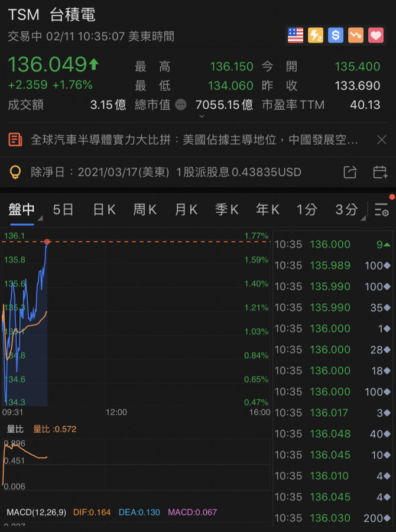Tap the red marker on price chart
This screenshot has width=396, height=532.
coord(47,242)
